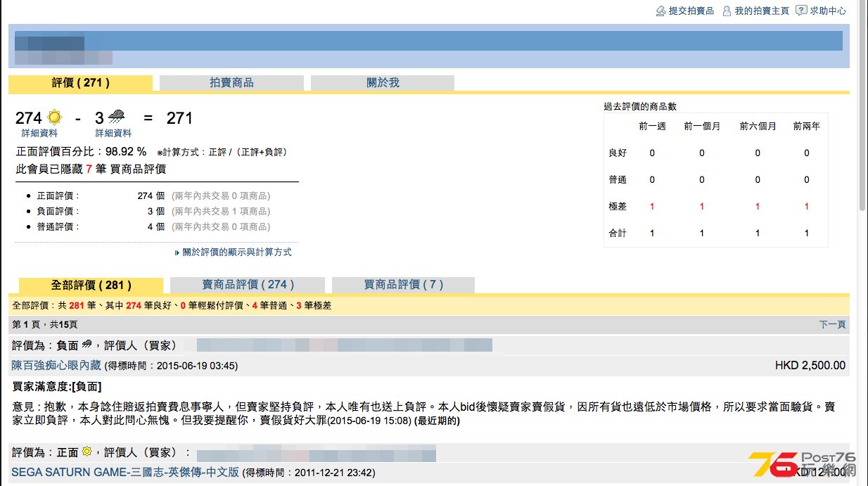Open 求助中心 help link

point(828,11)
